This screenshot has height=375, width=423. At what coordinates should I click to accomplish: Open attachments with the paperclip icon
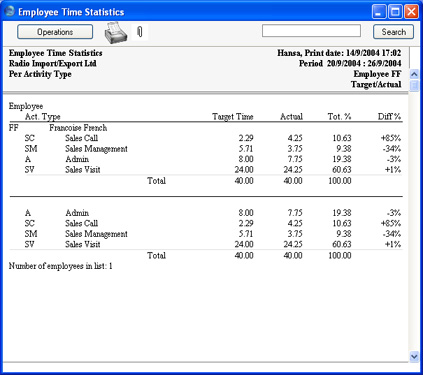[x=140, y=32]
